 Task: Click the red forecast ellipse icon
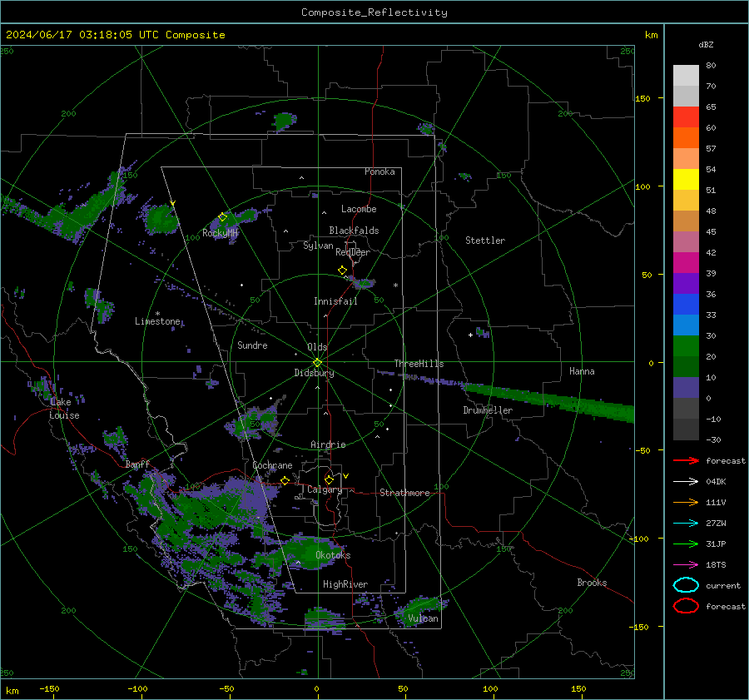point(686,606)
